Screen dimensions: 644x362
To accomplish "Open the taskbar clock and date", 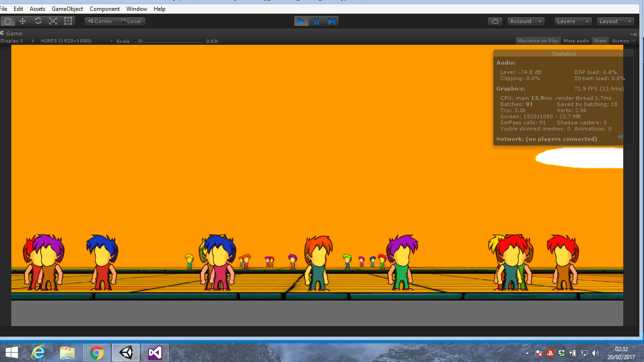I will point(621,353).
